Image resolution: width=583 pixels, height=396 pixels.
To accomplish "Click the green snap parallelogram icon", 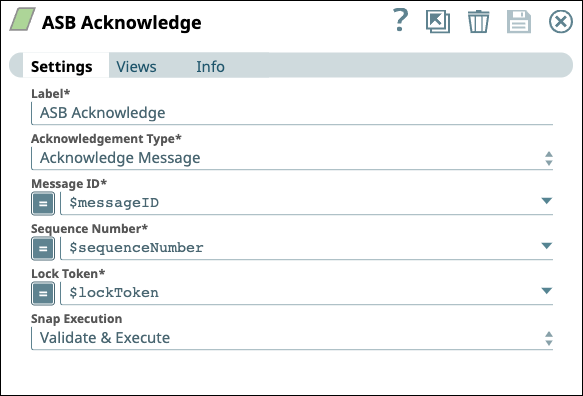I will pos(22,19).
